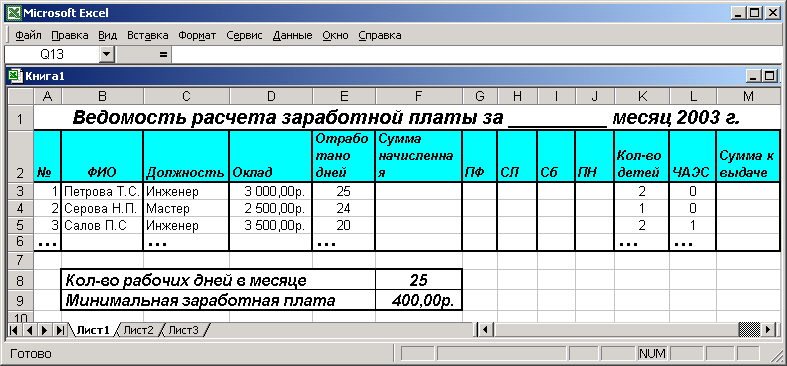Select cell with 3 500,00р.

[x=271, y=225]
